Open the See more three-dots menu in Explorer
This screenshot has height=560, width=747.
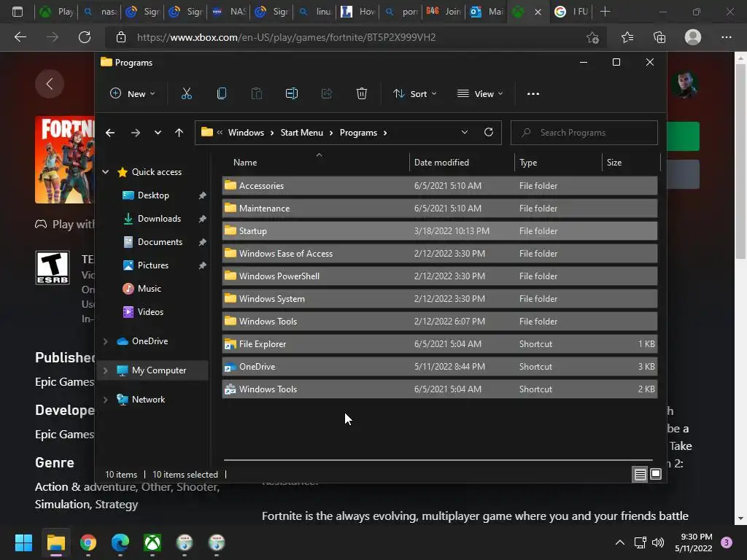(533, 94)
